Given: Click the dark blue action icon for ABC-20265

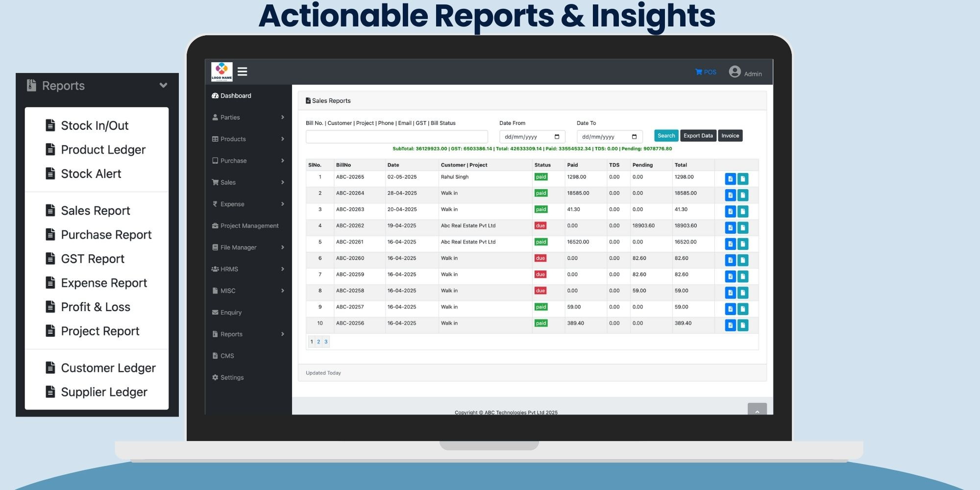Looking at the screenshot, I should [x=730, y=179].
